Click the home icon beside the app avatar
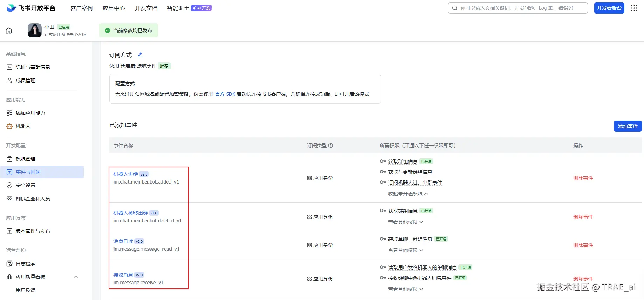Image resolution: width=644 pixels, height=300 pixels. (x=9, y=30)
